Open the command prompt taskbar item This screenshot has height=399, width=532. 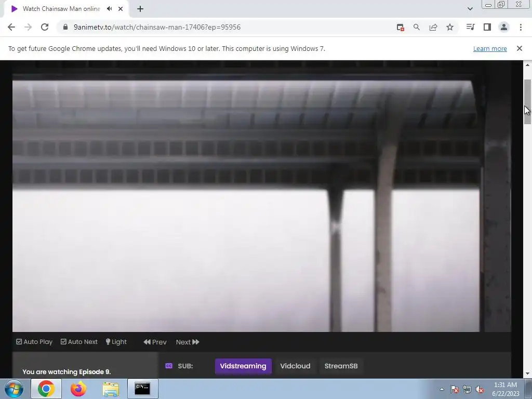(x=142, y=389)
